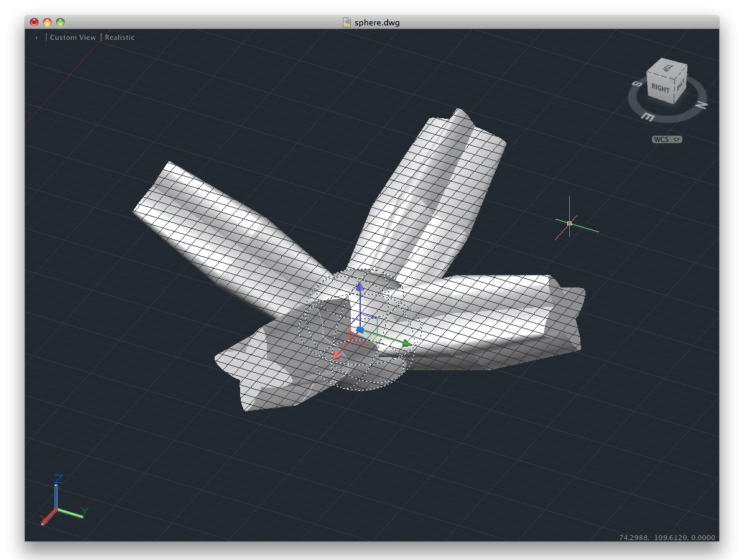744x560 pixels.
Task: Select the dashed wireframe sphere outline
Action: [361, 329]
